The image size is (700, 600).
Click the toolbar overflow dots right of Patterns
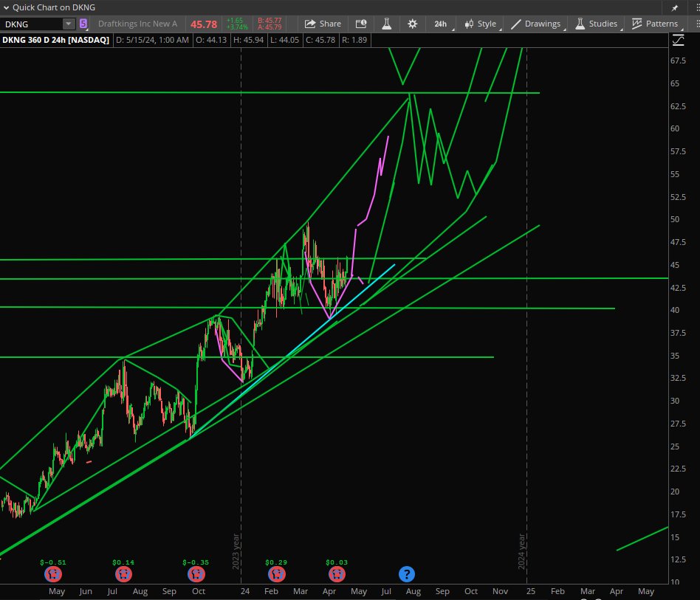pos(697,24)
